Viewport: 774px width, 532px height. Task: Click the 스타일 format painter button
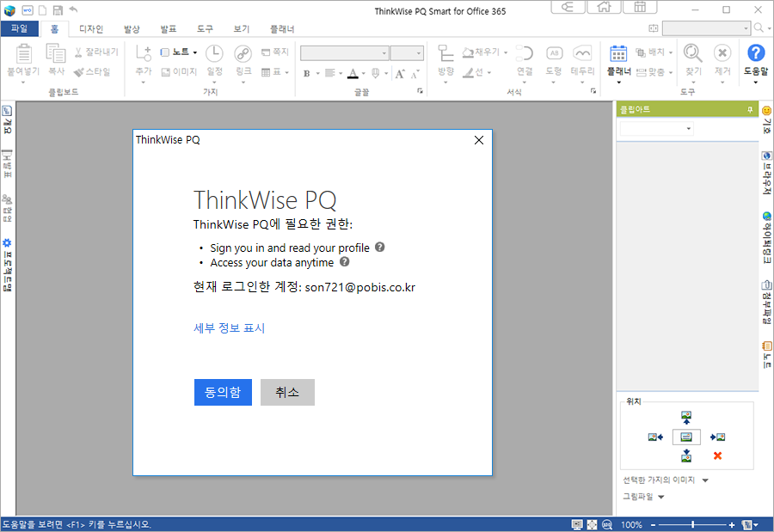click(92, 72)
